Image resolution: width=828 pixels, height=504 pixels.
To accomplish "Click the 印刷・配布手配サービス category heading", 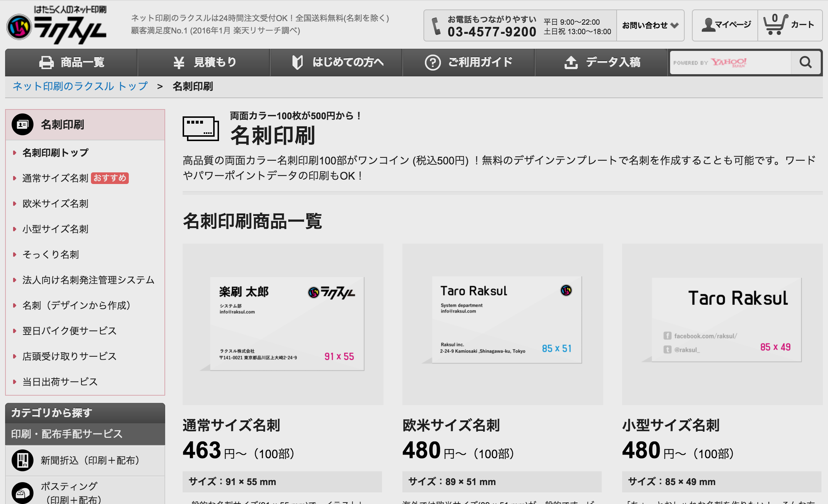I will (x=67, y=434).
